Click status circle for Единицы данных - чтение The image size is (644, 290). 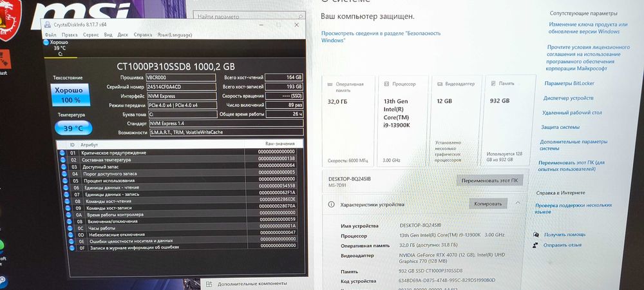click(x=65, y=188)
